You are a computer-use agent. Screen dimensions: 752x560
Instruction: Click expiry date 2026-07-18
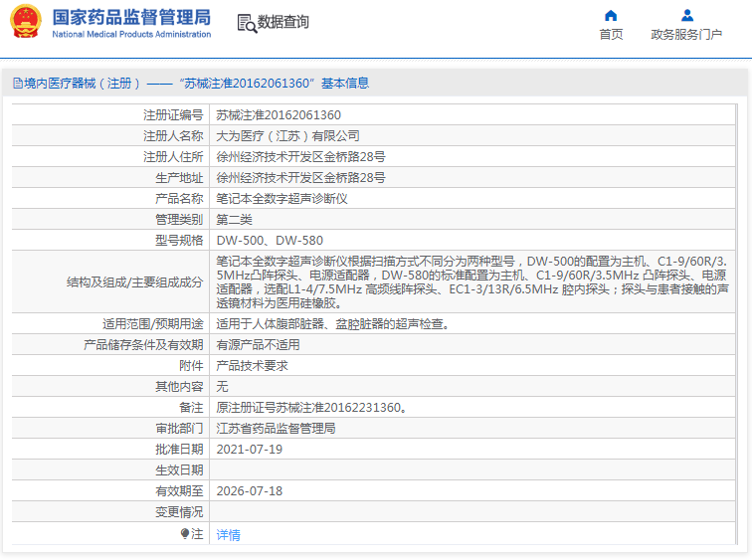click(250, 491)
